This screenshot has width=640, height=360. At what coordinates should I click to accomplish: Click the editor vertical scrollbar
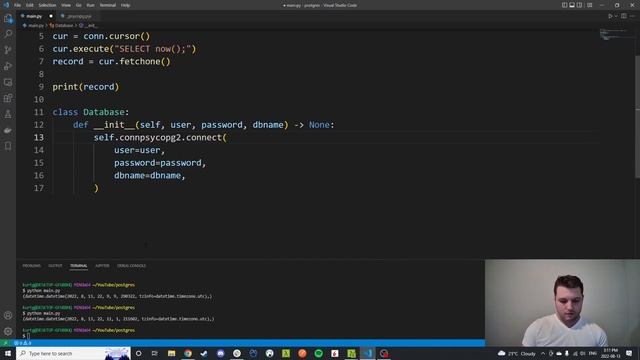[637, 116]
